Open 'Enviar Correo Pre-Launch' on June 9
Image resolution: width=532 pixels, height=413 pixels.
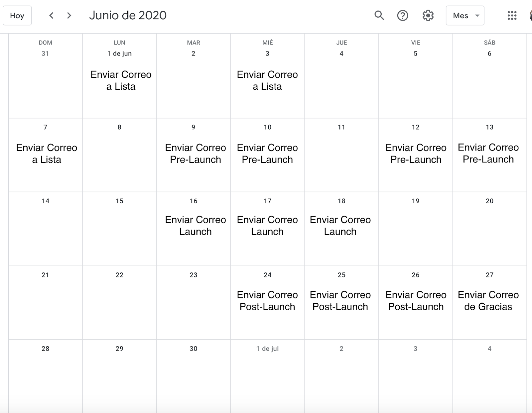click(x=196, y=154)
